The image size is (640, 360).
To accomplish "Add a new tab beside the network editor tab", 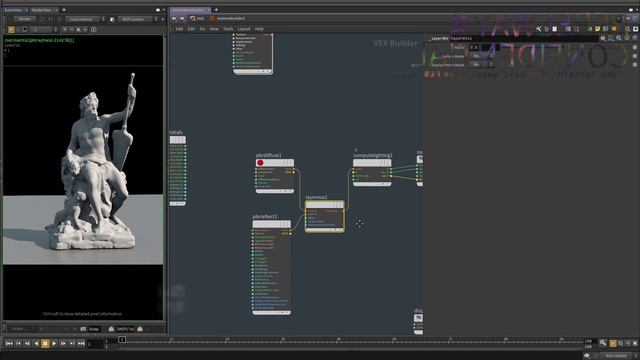I will tap(216, 10).
